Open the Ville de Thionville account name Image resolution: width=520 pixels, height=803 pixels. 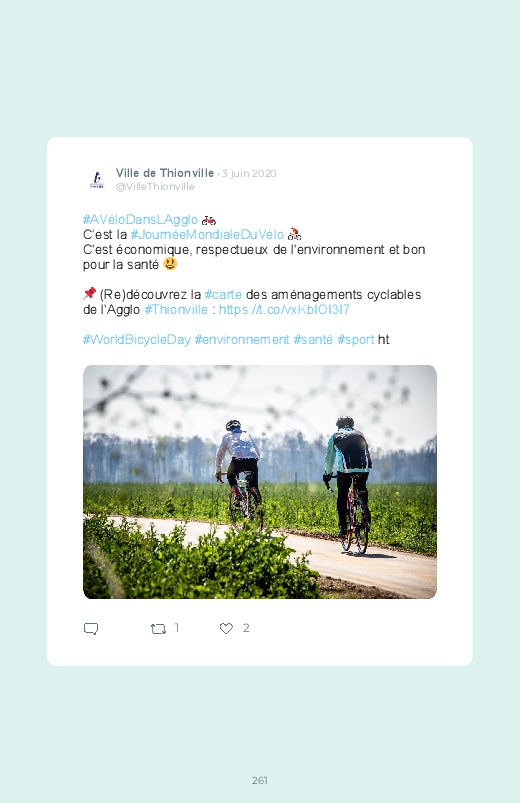pos(165,173)
